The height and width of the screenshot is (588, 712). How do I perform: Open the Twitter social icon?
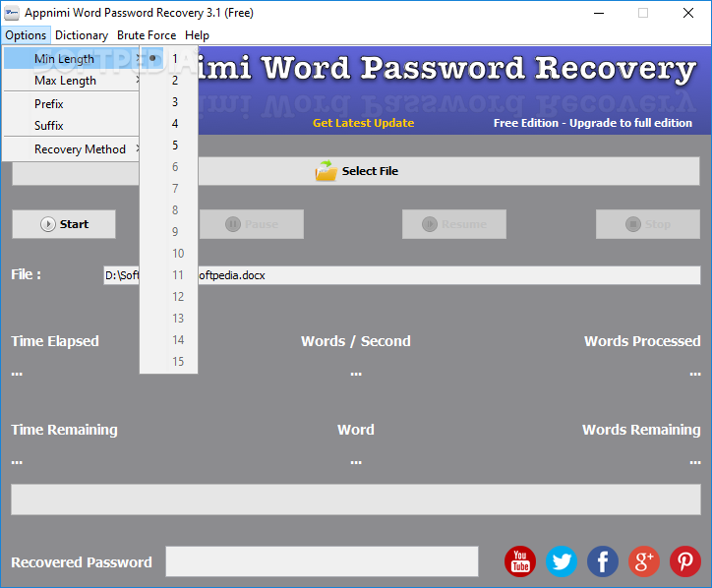point(562,561)
